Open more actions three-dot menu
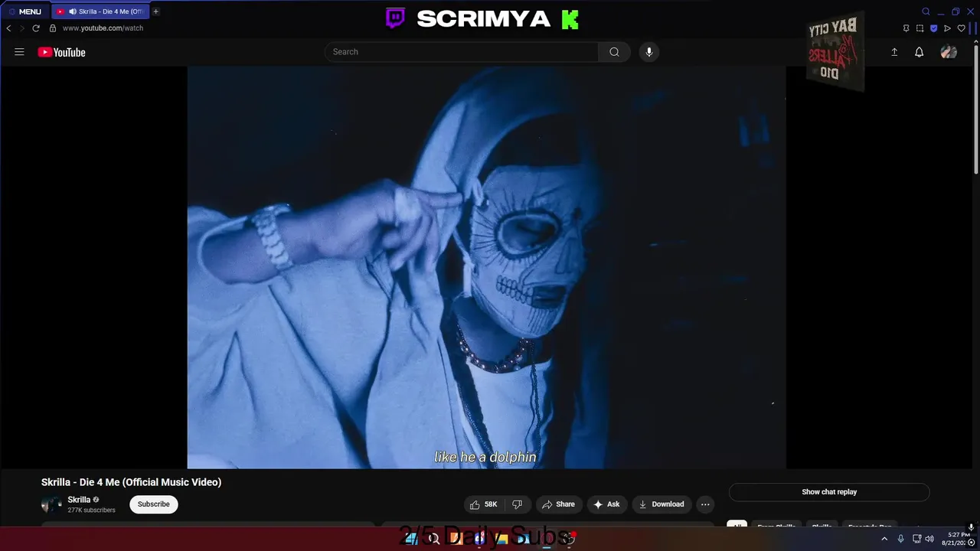 [x=705, y=504]
